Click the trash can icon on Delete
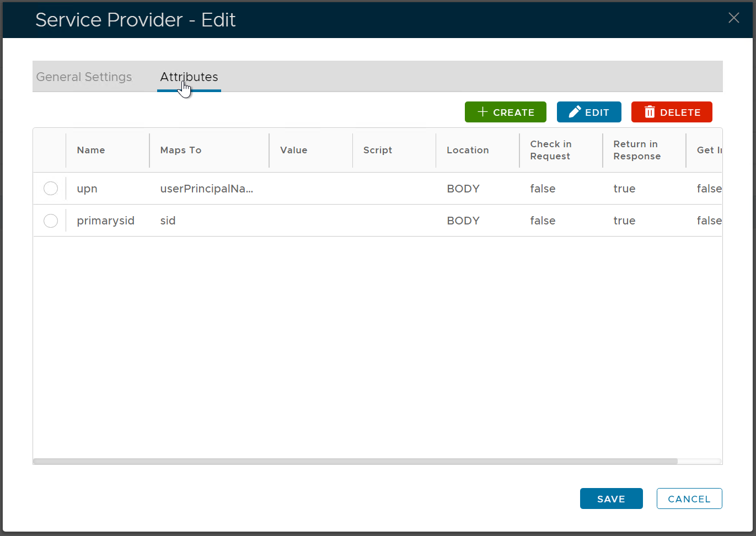Screen dimensions: 756x536 pyautogui.click(x=650, y=112)
